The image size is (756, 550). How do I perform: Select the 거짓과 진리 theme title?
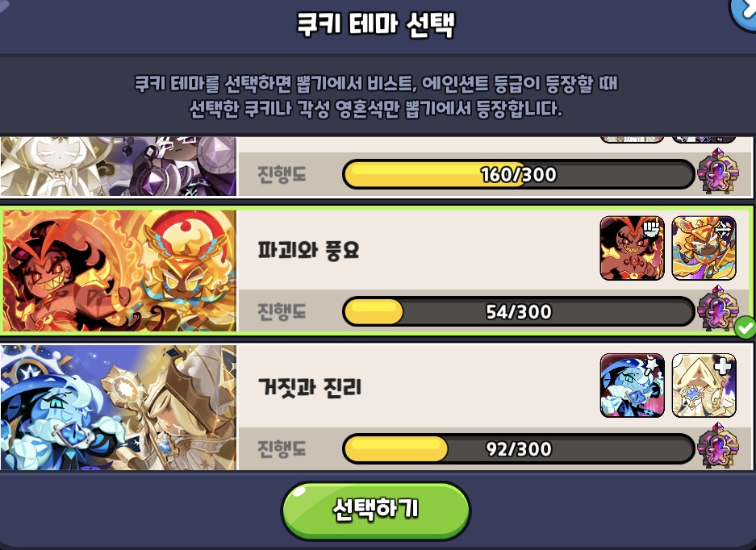[310, 386]
